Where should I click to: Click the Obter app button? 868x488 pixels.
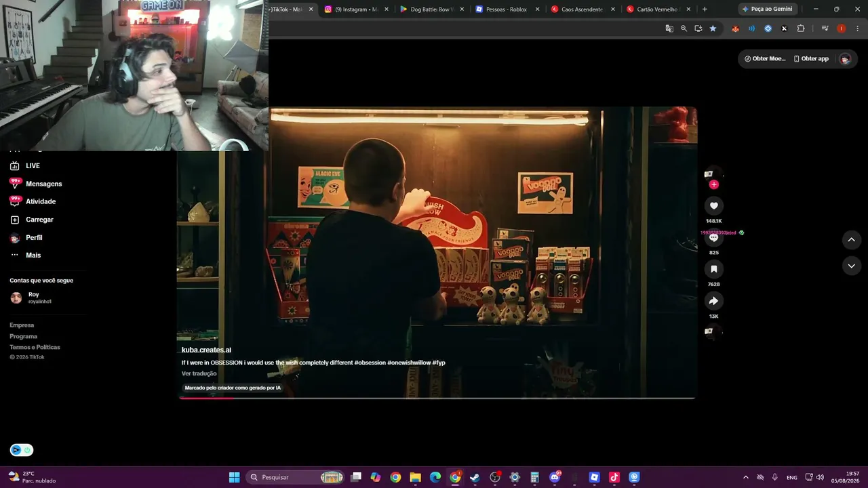[x=811, y=59]
